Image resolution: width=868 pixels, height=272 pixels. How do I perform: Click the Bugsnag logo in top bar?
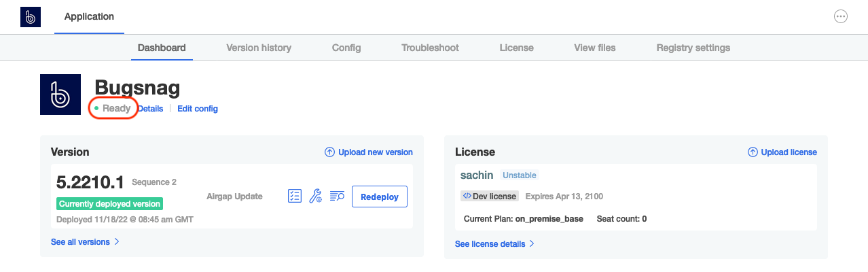[31, 17]
